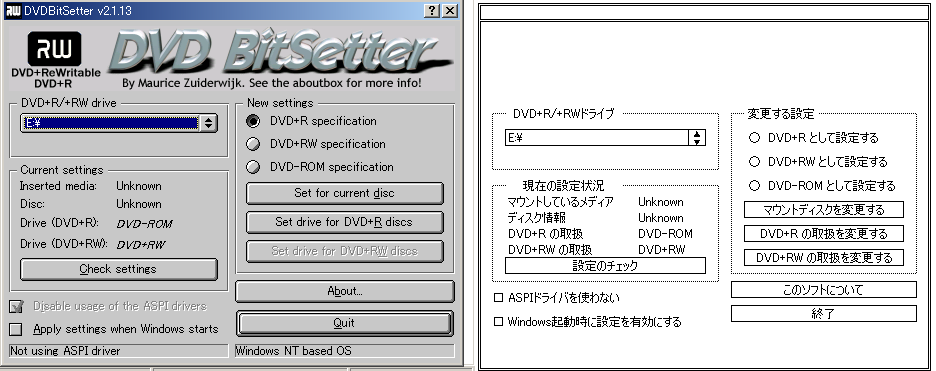The width and height of the screenshot is (936, 371).
Task: Check Windows起動時に設定を有効にする checkbox
Action: point(498,322)
